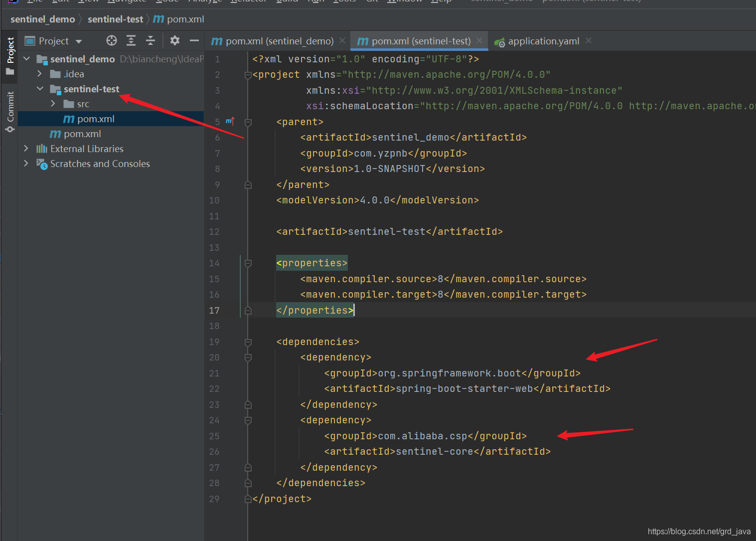Open Project panel settings gear
The height and width of the screenshot is (541, 756).
point(175,41)
